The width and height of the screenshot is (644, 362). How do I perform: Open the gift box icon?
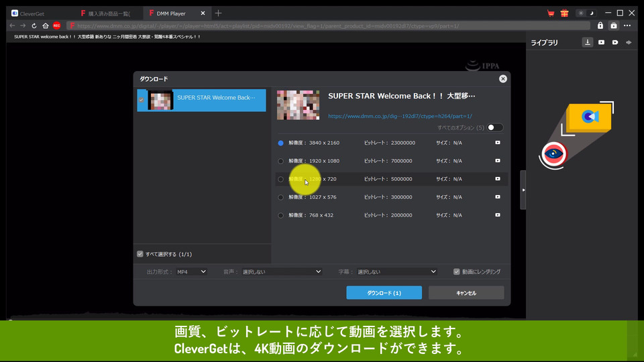565,13
